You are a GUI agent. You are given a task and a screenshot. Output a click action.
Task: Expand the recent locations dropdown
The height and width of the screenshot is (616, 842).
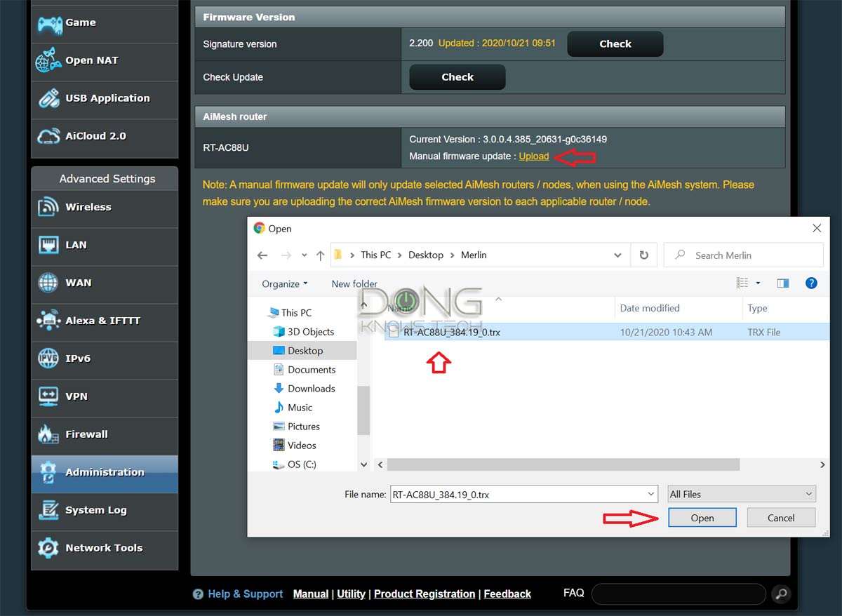click(x=304, y=255)
